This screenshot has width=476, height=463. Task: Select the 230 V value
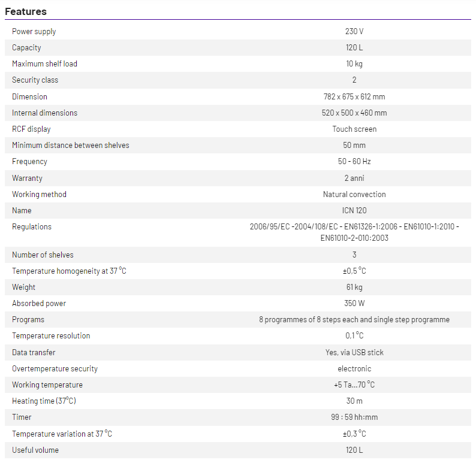354,31
